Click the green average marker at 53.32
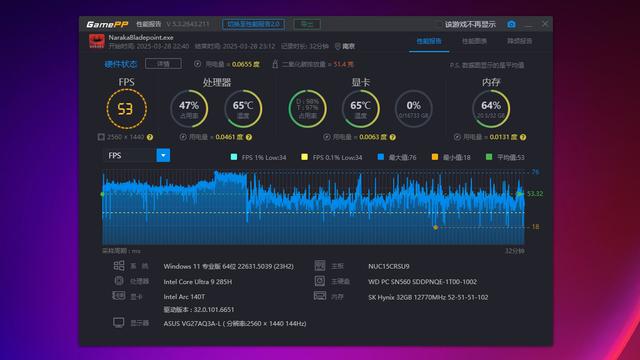640x360 pixels. tap(520, 193)
